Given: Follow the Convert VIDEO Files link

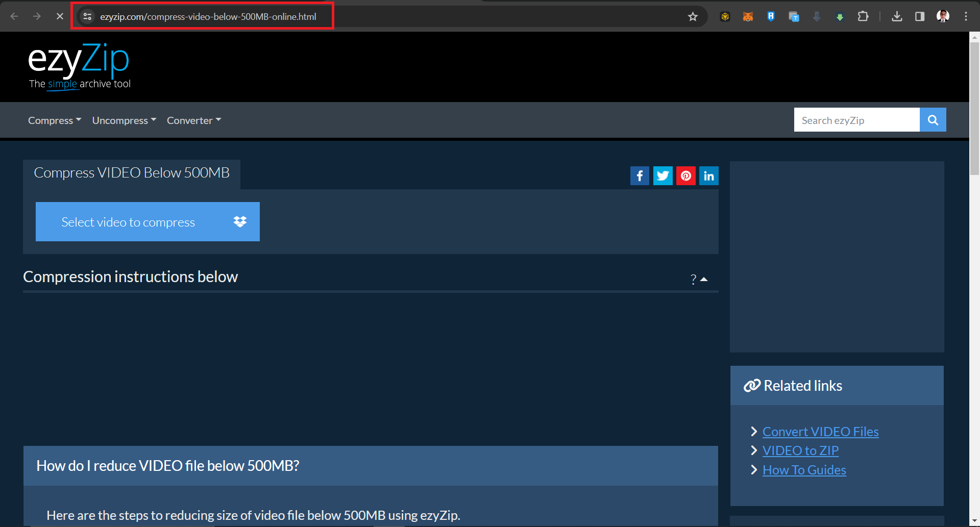Looking at the screenshot, I should [x=820, y=431].
